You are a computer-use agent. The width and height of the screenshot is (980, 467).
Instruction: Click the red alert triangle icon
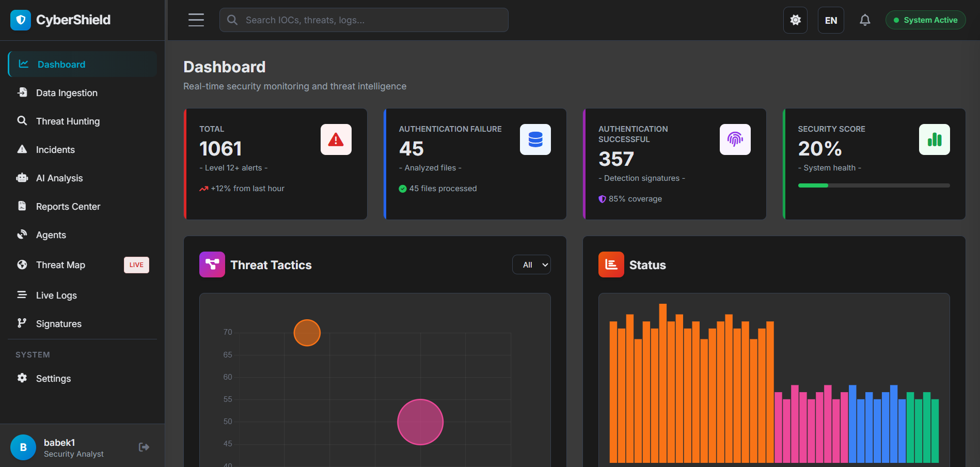tap(336, 139)
